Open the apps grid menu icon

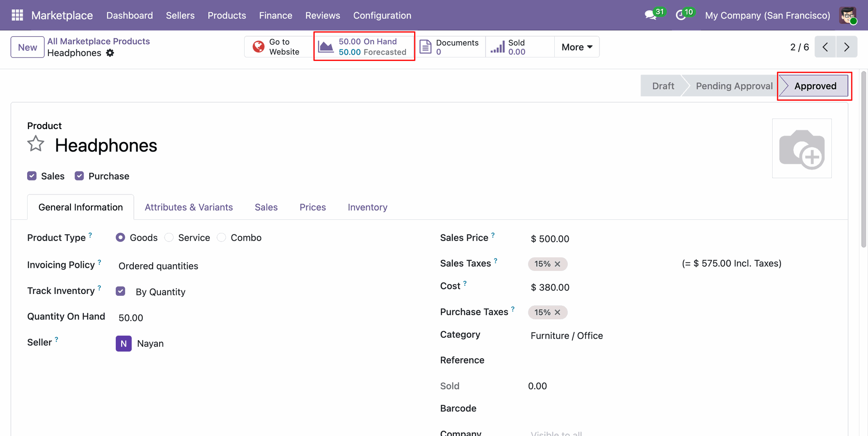coord(17,15)
